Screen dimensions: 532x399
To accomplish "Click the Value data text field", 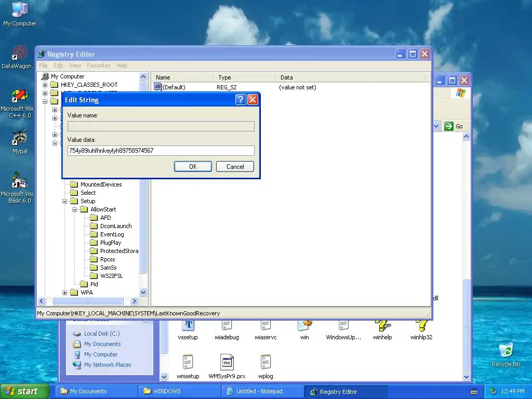I will click(161, 151).
